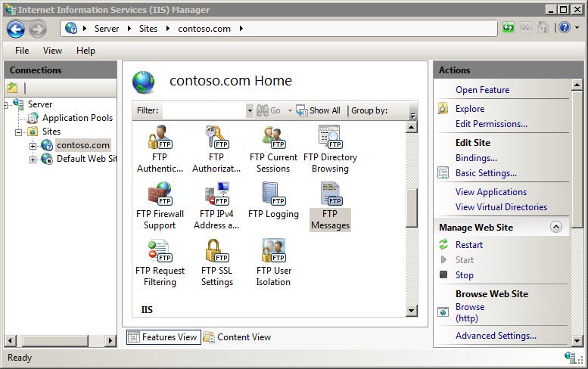Click the green Refresh page icon
Image resolution: width=588 pixels, height=369 pixels.
point(509,28)
